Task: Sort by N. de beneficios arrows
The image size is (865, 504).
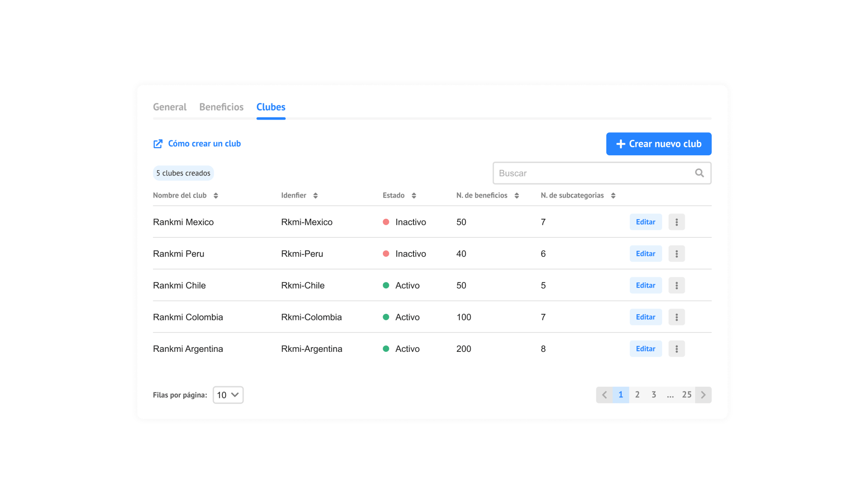Action: pyautogui.click(x=517, y=195)
